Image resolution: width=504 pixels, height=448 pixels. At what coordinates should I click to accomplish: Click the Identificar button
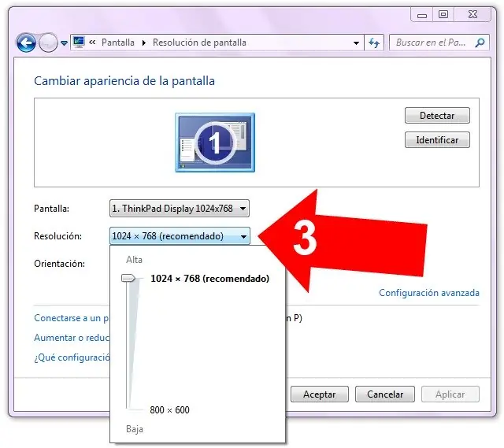[x=437, y=140]
